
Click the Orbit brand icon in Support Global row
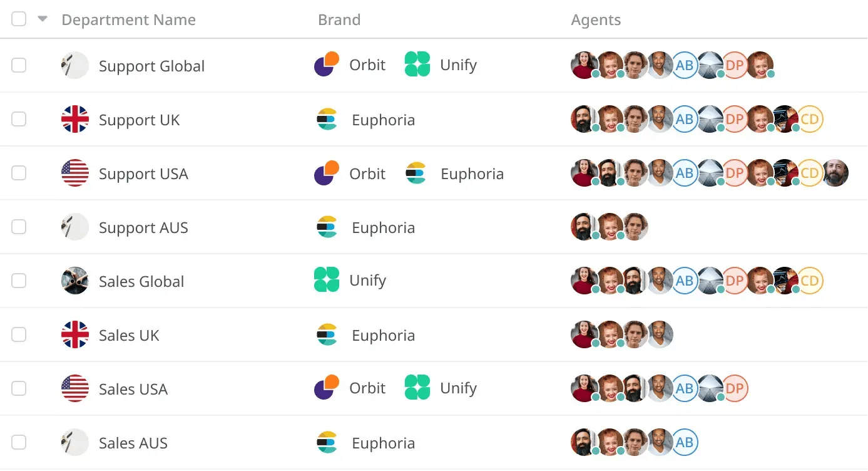(x=327, y=65)
